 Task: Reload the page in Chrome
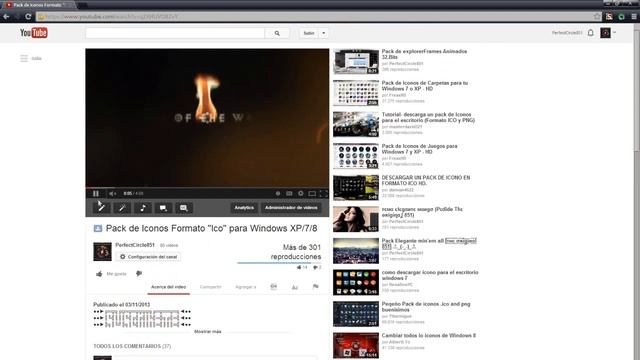(x=28, y=16)
